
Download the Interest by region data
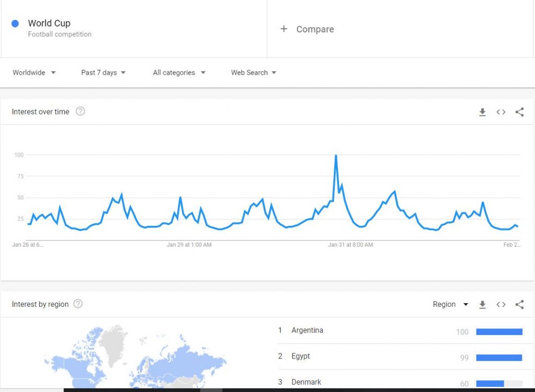[482, 304]
